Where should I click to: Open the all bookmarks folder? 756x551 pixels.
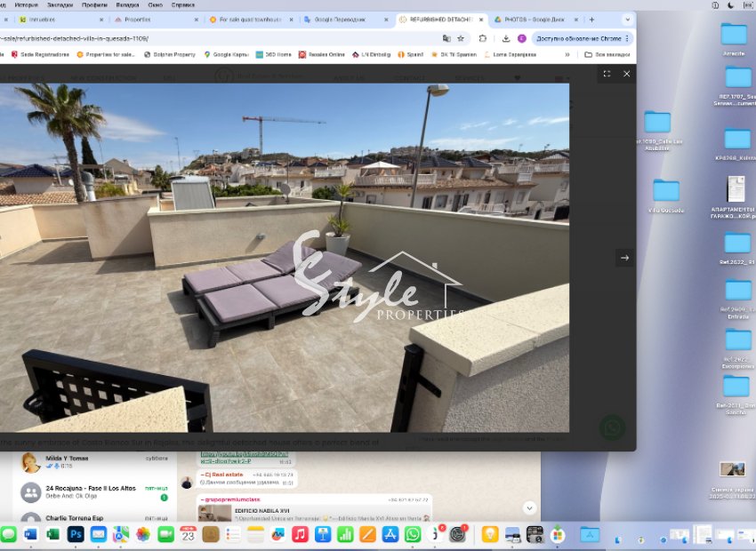607,54
